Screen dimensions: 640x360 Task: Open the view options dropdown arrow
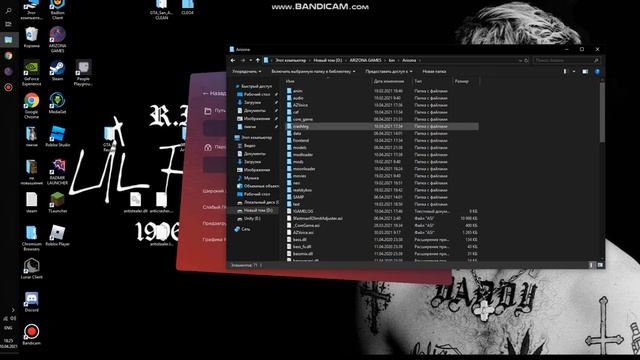click(x=573, y=71)
